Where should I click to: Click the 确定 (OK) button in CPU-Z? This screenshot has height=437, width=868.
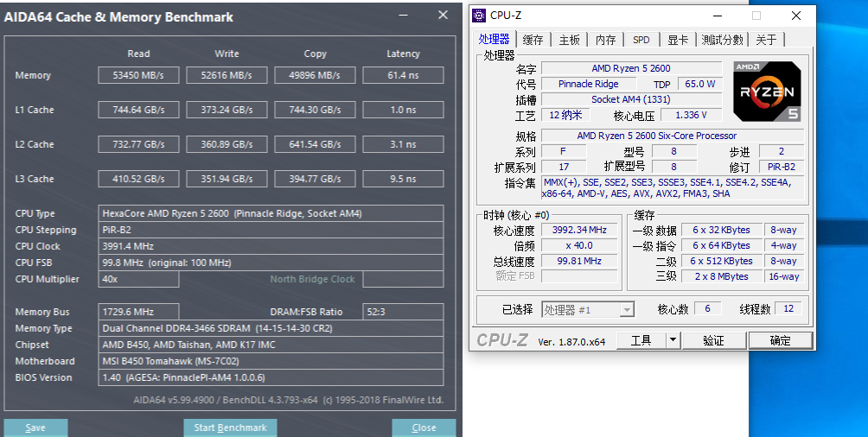[781, 340]
